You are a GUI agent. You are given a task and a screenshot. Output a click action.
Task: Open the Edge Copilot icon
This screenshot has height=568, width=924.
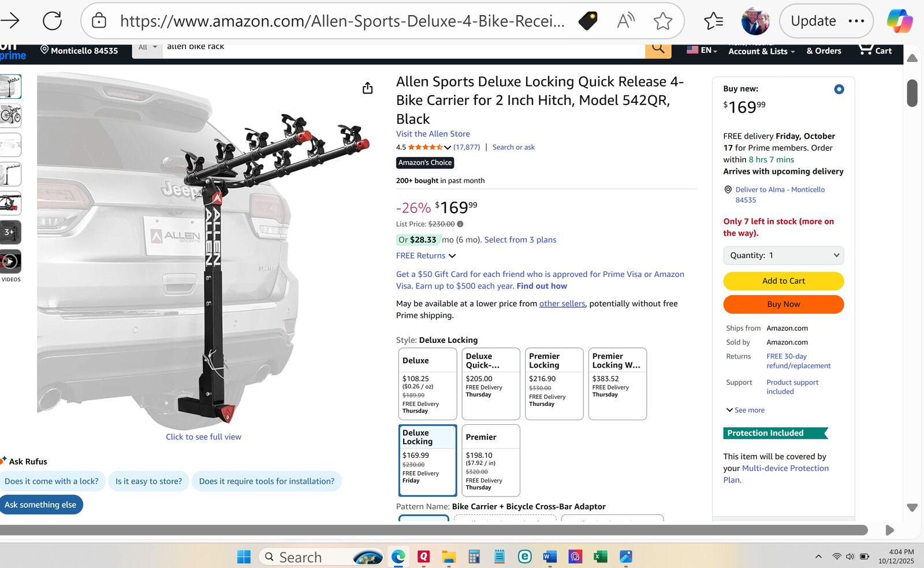(899, 21)
